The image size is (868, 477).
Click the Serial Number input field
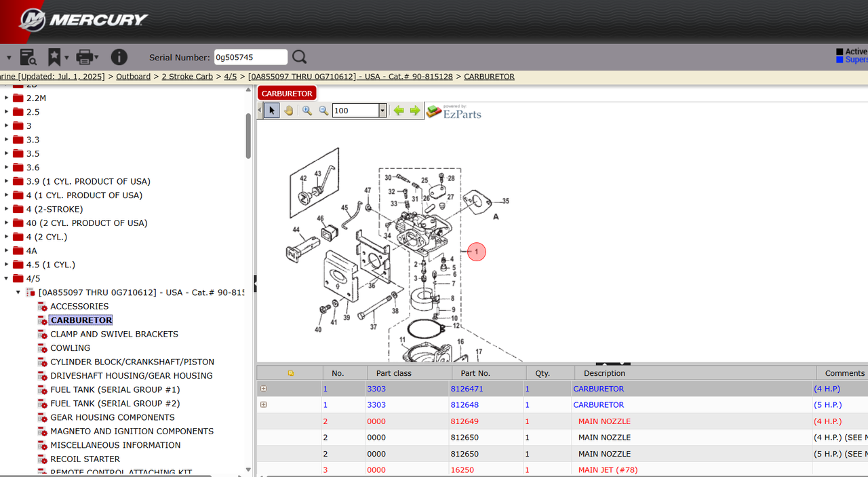[251, 57]
